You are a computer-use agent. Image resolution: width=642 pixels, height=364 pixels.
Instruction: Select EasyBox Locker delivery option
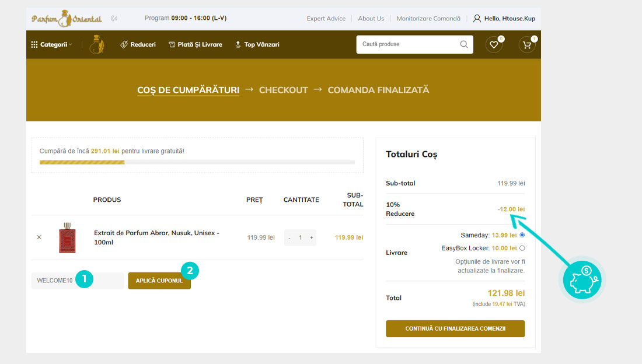pyautogui.click(x=522, y=248)
